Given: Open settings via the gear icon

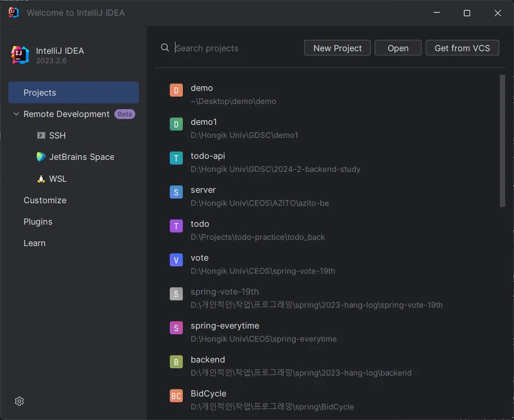Looking at the screenshot, I should click(19, 401).
